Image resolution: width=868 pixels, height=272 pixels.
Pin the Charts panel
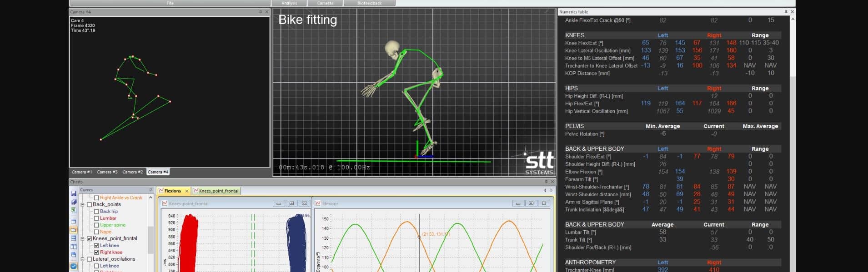[x=547, y=182]
